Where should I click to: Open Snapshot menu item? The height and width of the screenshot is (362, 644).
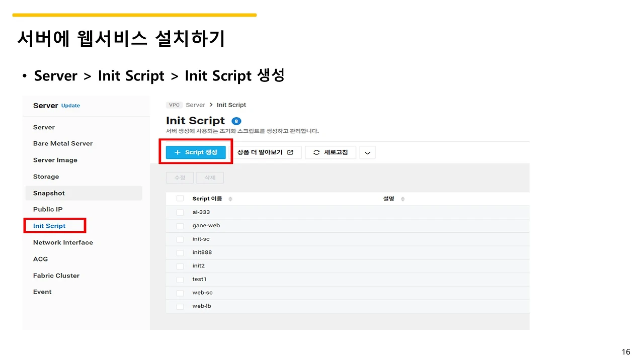click(84, 193)
